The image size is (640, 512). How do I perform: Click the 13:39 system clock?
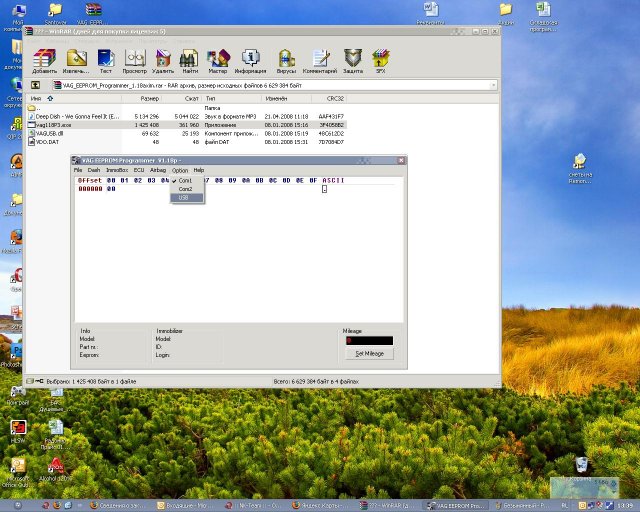pyautogui.click(x=624, y=505)
